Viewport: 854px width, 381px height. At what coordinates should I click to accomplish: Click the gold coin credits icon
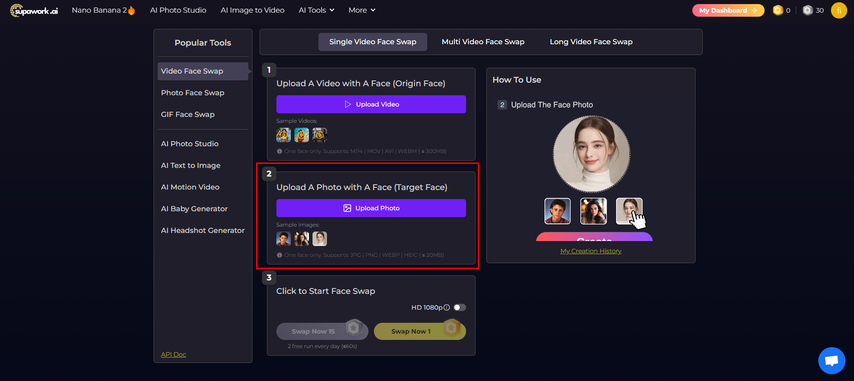778,10
